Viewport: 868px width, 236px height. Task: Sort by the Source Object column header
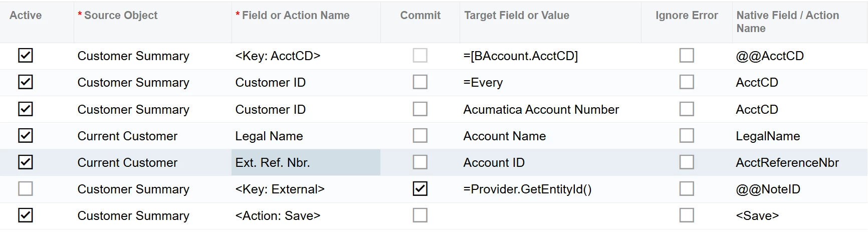(121, 16)
